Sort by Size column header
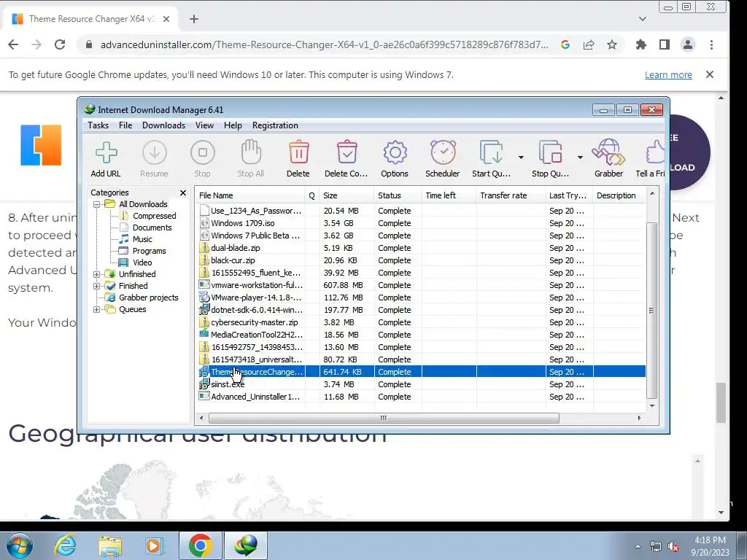This screenshot has height=560, width=747. [x=347, y=195]
